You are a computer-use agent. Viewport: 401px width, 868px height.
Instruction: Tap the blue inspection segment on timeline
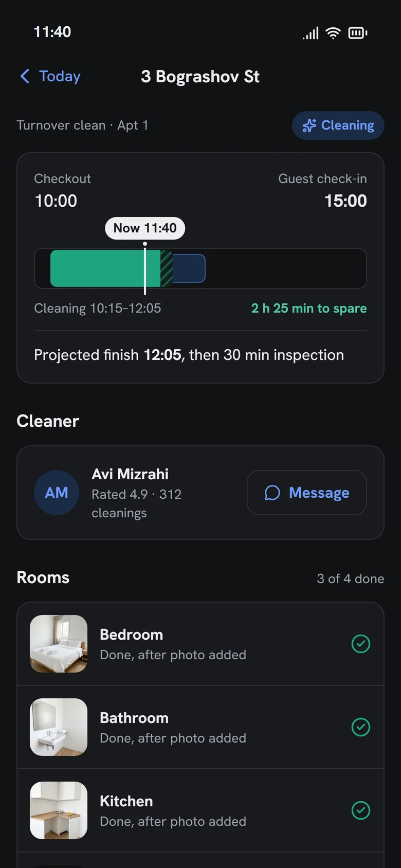[x=189, y=268]
